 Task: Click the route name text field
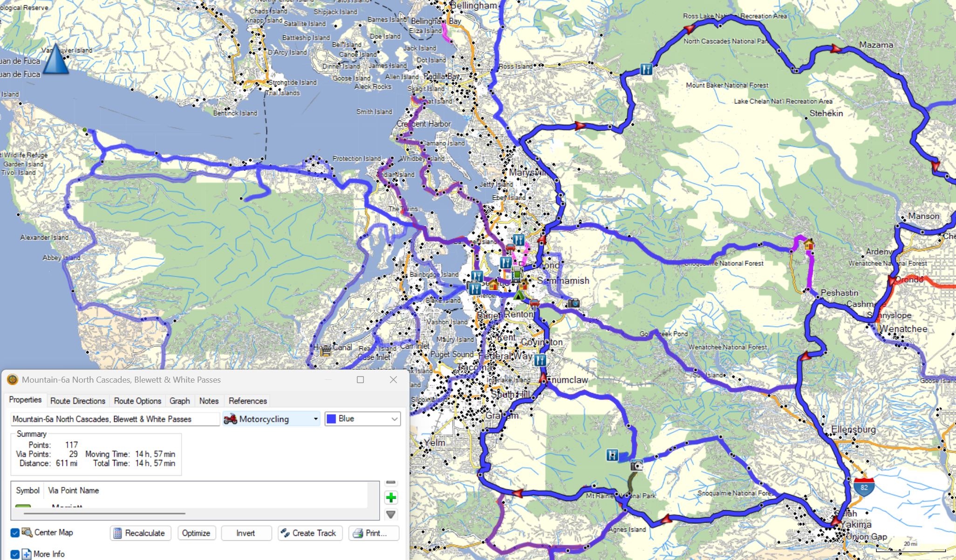pos(114,419)
